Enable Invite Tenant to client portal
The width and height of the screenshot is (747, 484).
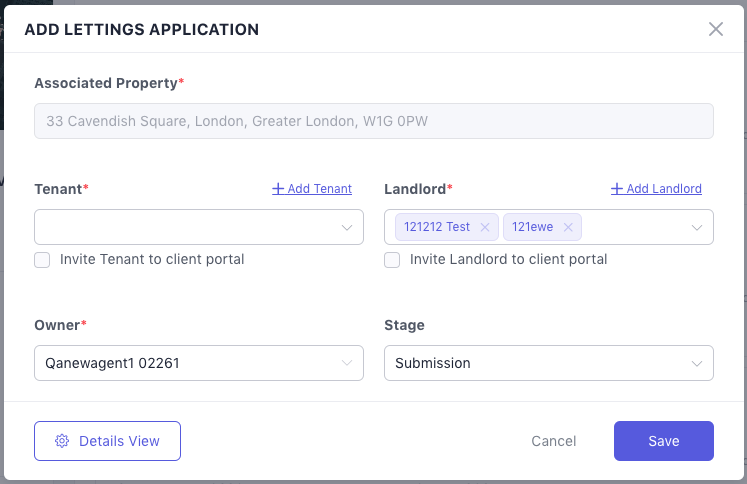42,260
